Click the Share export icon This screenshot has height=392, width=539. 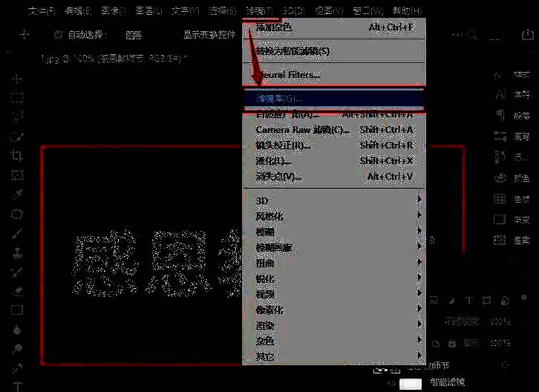(528, 34)
